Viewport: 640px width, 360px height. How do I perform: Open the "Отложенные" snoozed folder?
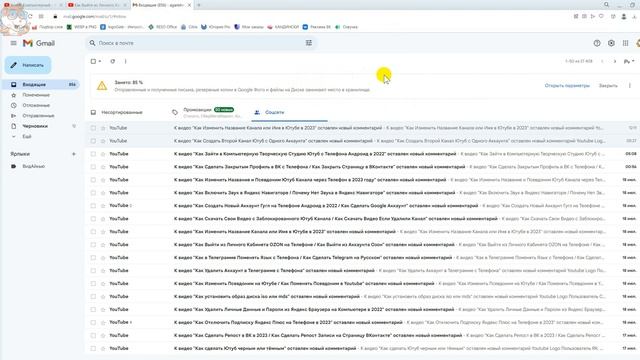pyautogui.click(x=36, y=105)
